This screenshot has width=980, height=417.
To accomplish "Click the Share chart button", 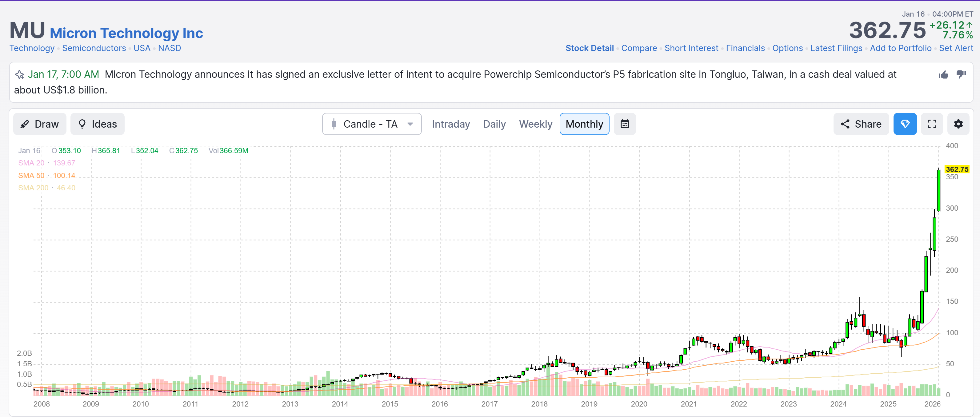I will tap(861, 124).
